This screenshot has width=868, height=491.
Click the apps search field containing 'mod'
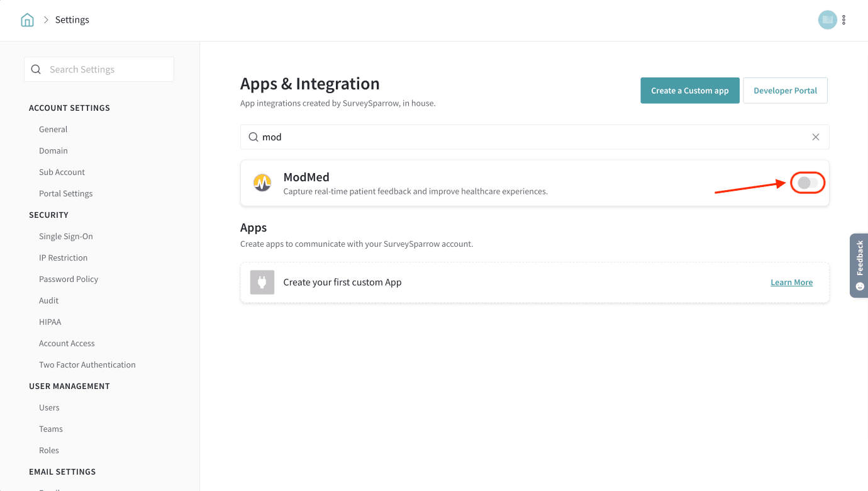[x=528, y=137]
